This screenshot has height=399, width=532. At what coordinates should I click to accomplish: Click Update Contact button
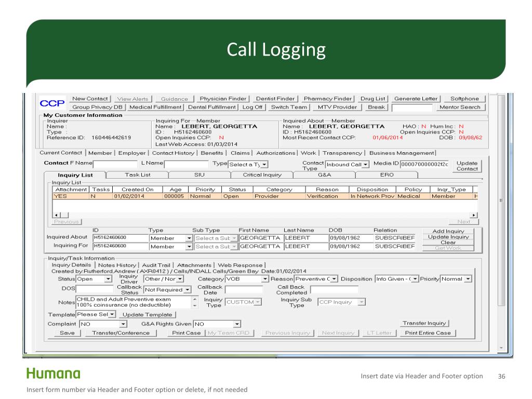(467, 166)
